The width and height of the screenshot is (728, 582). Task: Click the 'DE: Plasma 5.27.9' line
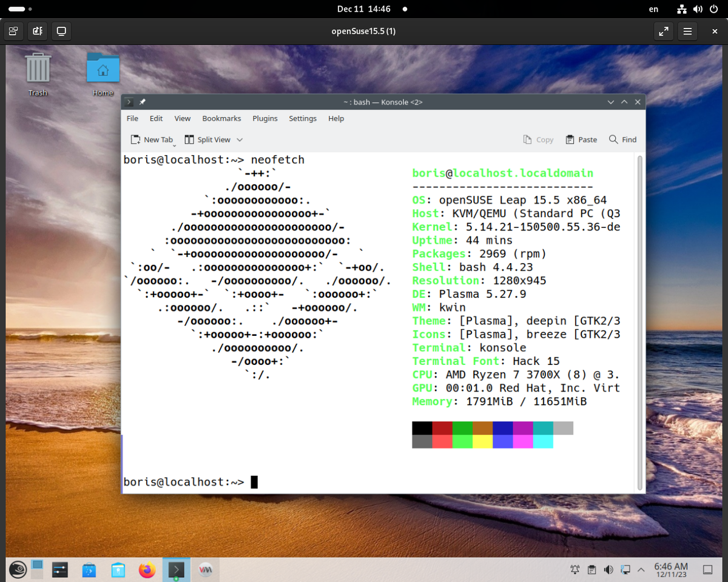[469, 293]
